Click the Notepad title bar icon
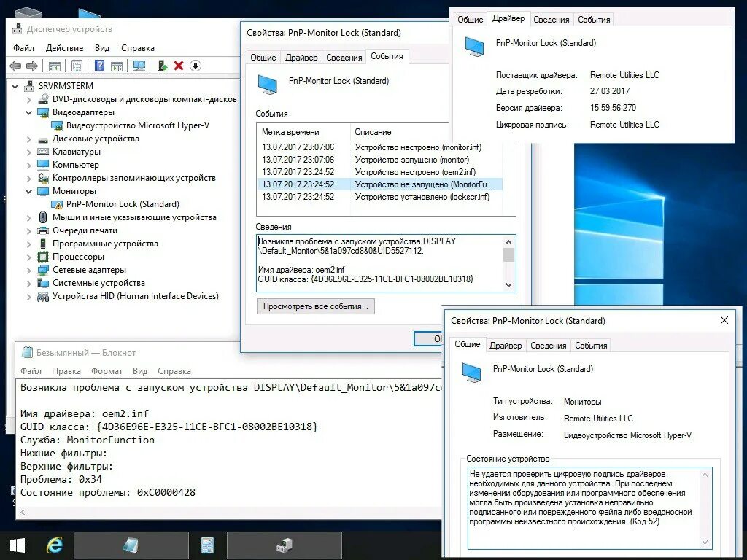 coord(27,352)
